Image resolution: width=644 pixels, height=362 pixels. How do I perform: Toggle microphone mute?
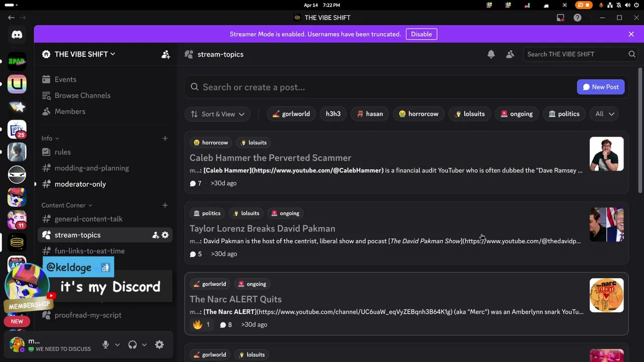[106, 345]
